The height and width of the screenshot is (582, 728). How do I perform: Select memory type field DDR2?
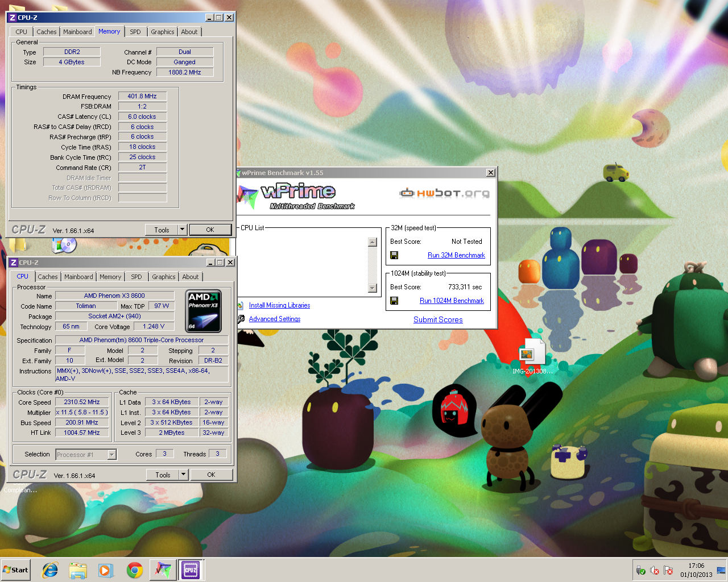point(72,52)
